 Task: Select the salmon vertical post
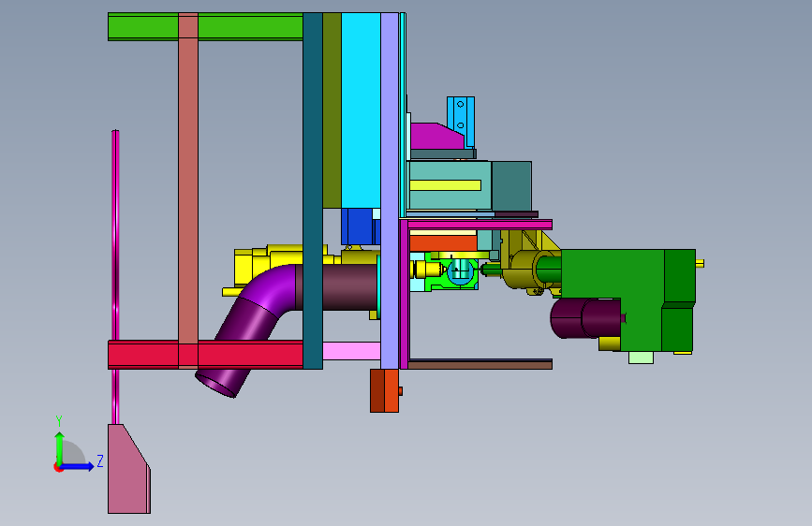coord(188,190)
